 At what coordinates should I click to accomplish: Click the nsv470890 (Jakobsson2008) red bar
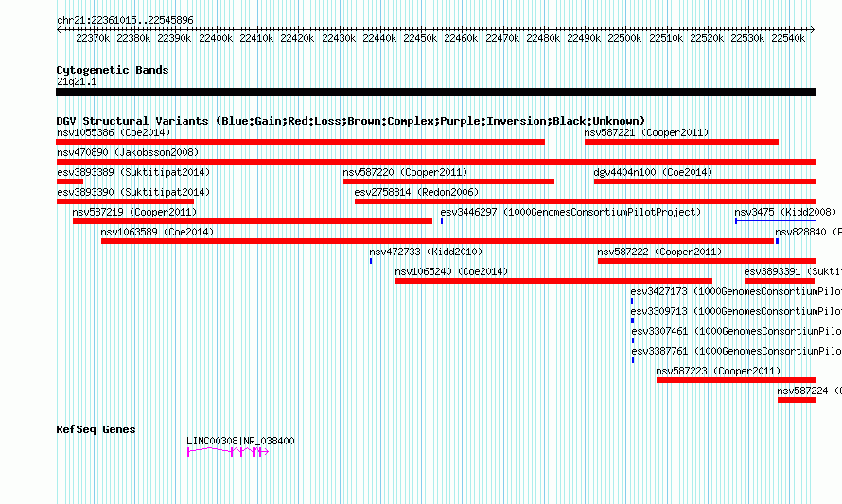(x=436, y=162)
